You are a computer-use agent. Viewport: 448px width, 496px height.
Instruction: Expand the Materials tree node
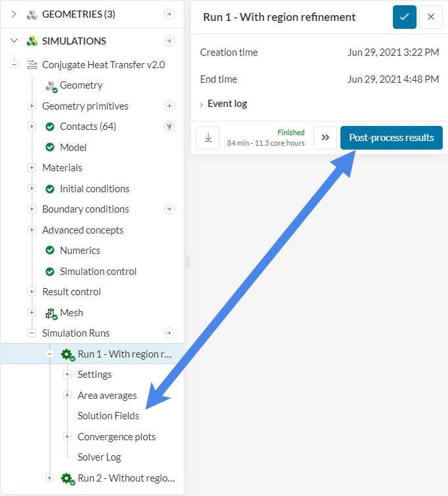31,168
